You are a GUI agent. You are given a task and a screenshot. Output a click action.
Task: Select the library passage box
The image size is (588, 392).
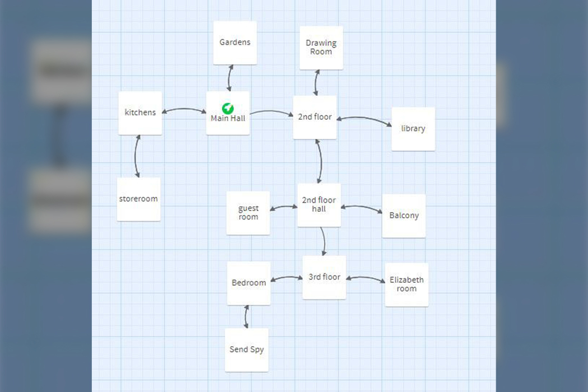[x=413, y=129]
